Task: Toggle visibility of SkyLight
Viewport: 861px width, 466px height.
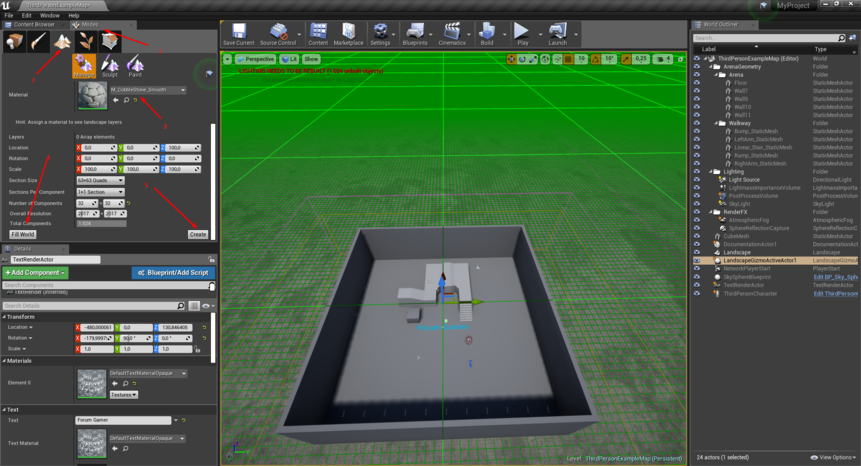Action: click(697, 204)
